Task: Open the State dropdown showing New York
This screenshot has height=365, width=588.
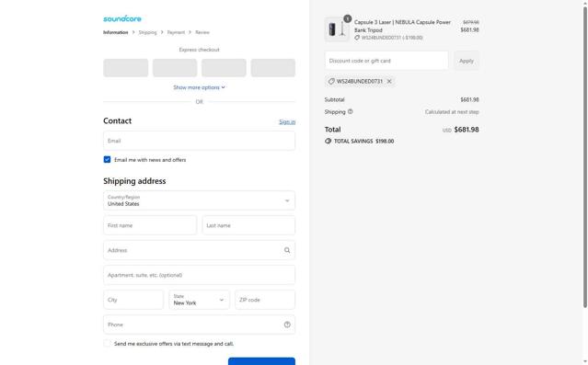Action: click(199, 300)
